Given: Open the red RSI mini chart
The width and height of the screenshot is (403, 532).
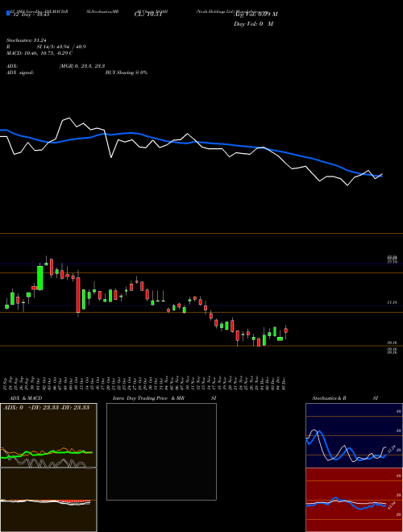Looking at the screenshot, I should tap(354, 500).
